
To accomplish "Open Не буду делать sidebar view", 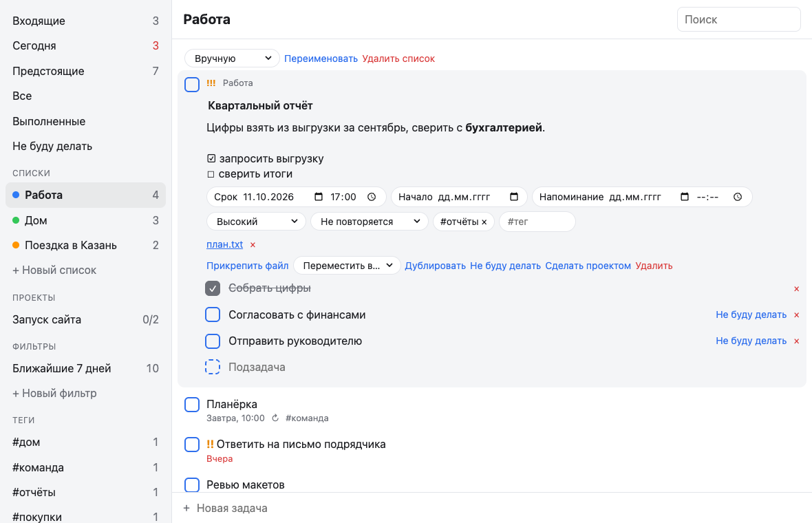I will click(x=85, y=146).
